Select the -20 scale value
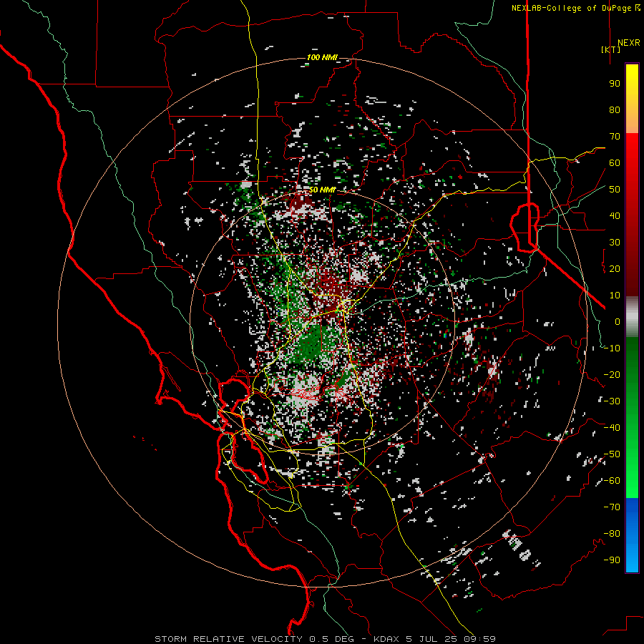644x644 pixels. click(x=612, y=374)
